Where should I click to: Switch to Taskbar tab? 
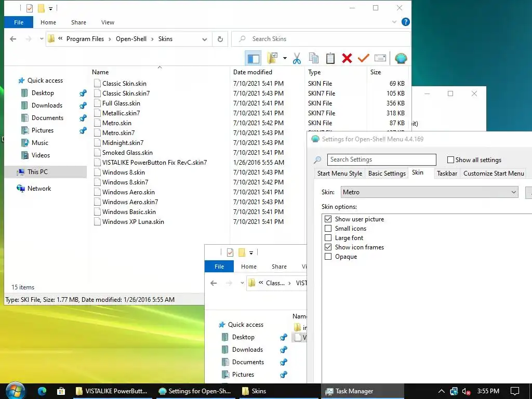pos(447,174)
